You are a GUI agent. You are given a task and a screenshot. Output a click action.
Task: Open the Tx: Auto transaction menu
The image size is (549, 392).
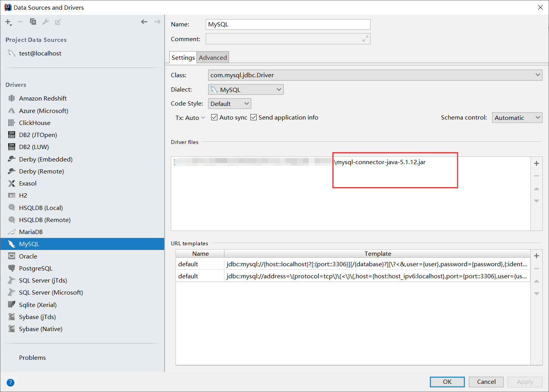tap(190, 118)
